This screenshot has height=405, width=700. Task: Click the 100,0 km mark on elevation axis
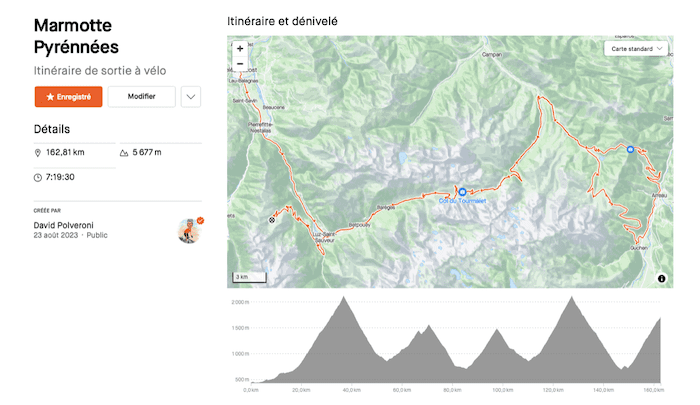pyautogui.click(x=502, y=391)
